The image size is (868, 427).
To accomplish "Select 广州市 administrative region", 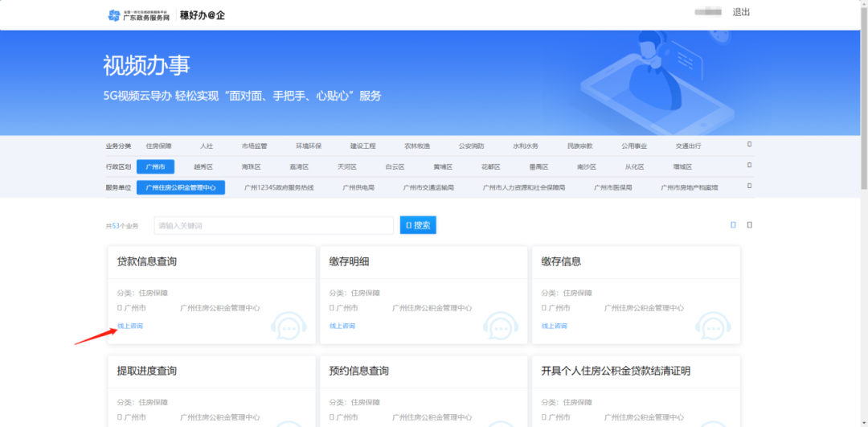I will pos(156,166).
